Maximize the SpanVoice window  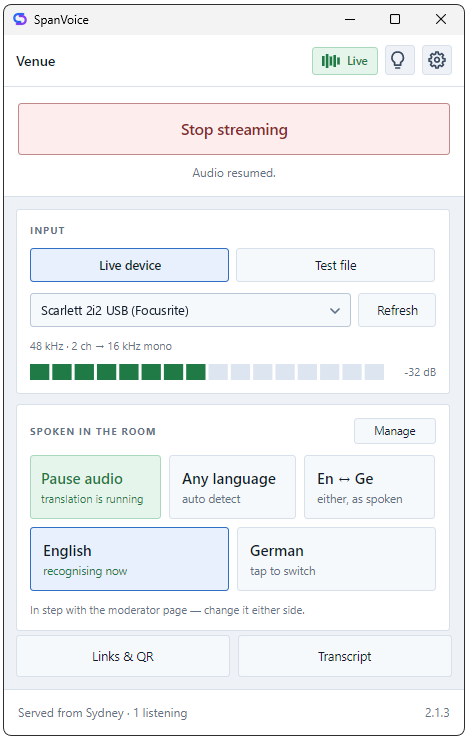tap(395, 19)
